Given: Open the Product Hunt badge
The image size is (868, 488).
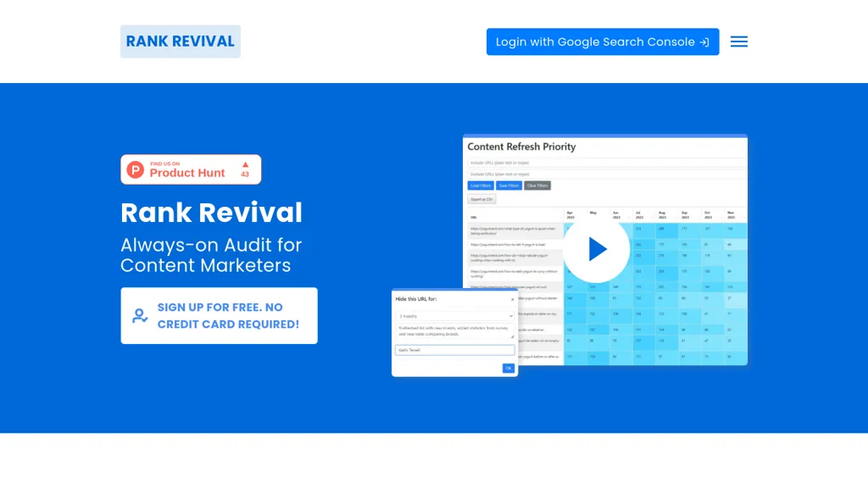Looking at the screenshot, I should [191, 169].
